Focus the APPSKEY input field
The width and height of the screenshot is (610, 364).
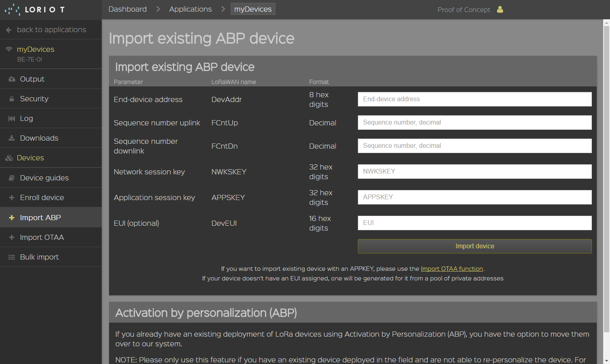point(474,197)
